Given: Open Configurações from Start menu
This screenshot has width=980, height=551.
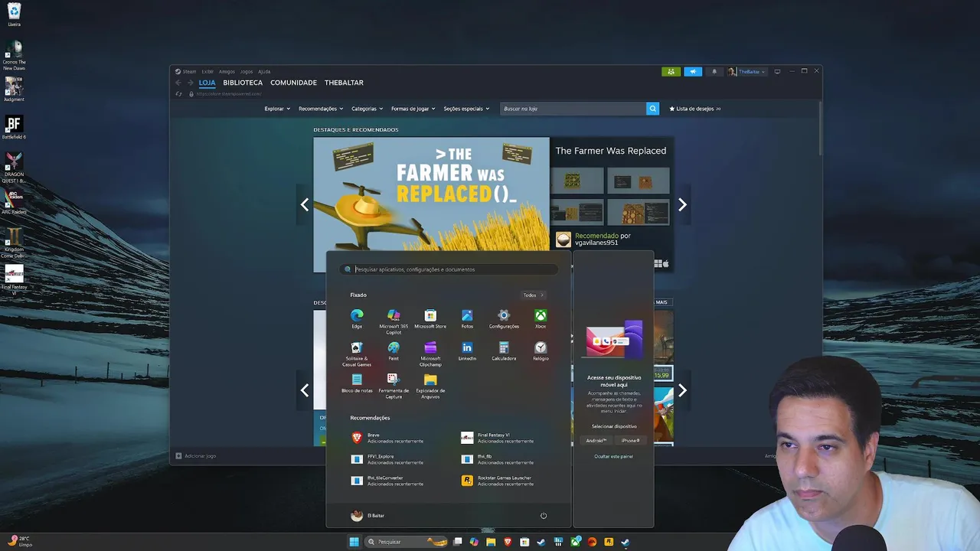Looking at the screenshot, I should click(x=504, y=318).
